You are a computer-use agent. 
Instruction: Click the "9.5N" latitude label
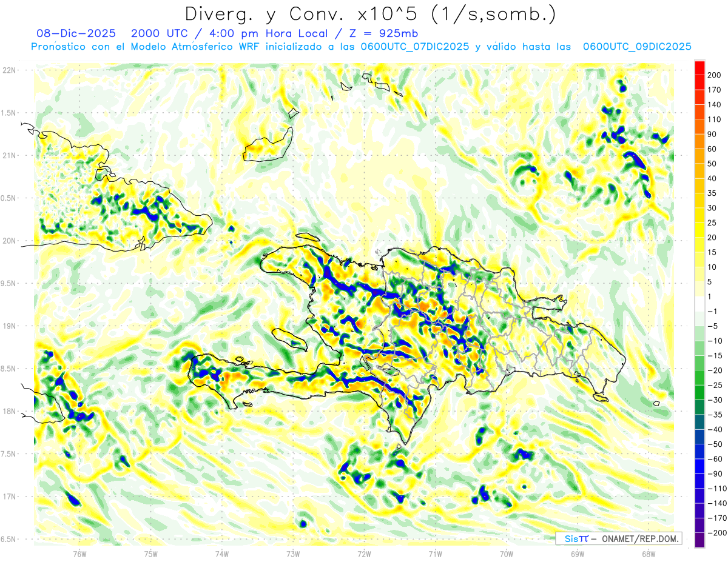coord(9,283)
